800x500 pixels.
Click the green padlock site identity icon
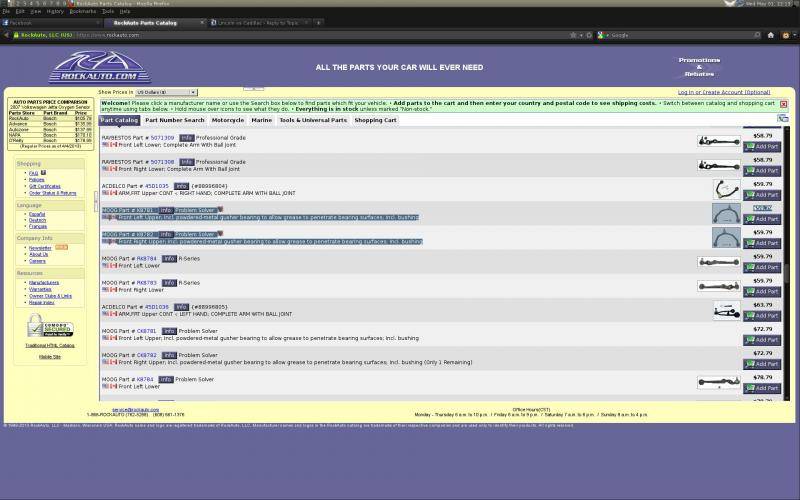point(16,35)
